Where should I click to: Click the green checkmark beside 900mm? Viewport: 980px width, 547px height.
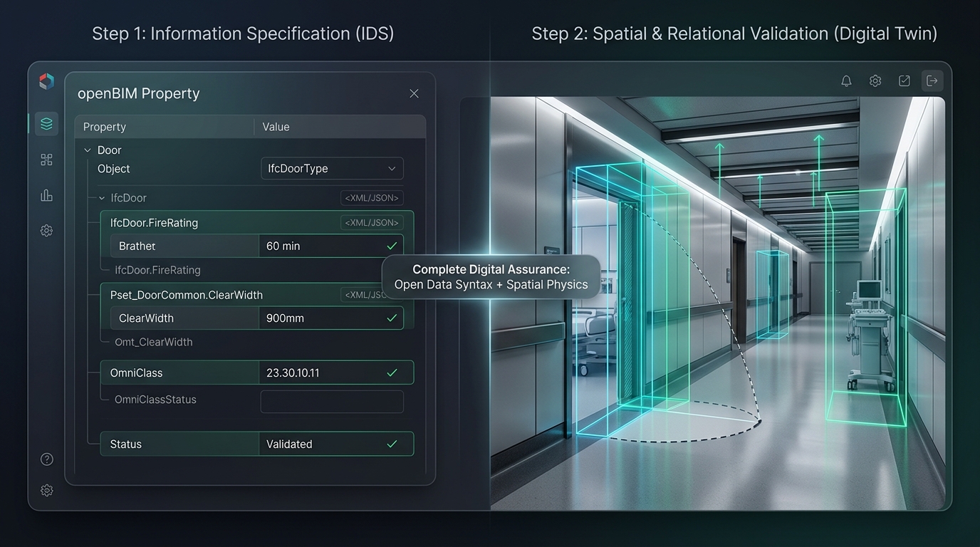[x=392, y=318]
